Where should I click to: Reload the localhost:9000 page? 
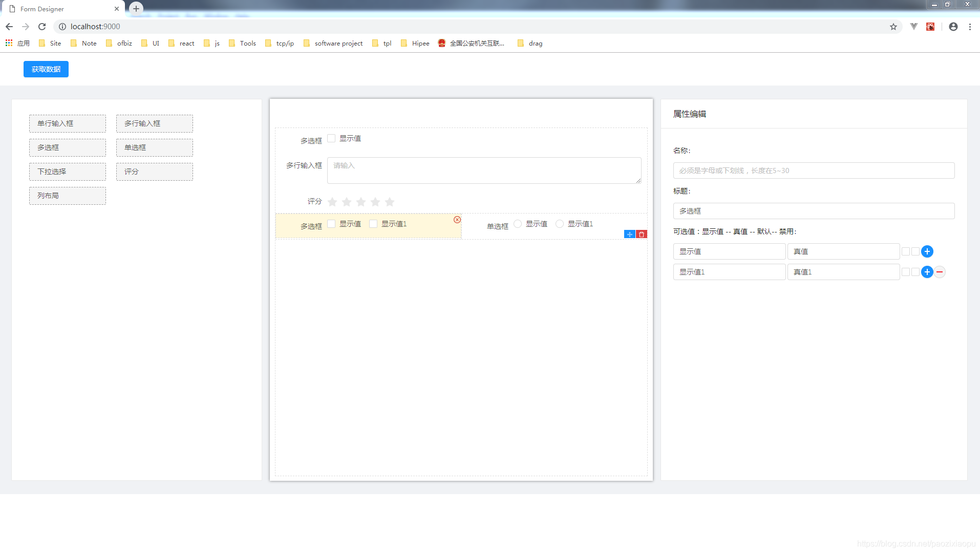point(42,27)
